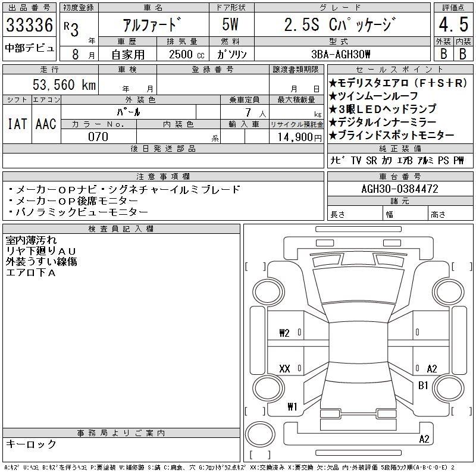Viewport: 476px width, 476px height.
Task: Click inspector note 室内薄汚れ
Action: click(31, 240)
